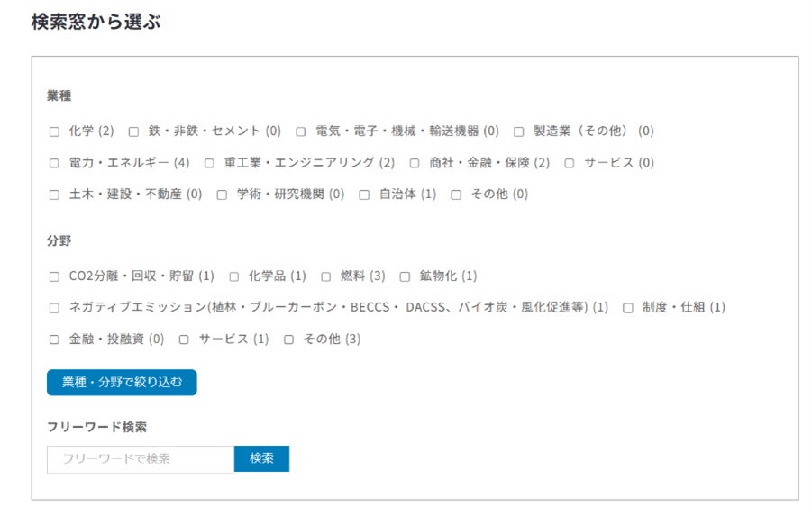Tick the 鉄・非鉄・セメント checkbox
The height and width of the screenshot is (507, 812).
133,131
